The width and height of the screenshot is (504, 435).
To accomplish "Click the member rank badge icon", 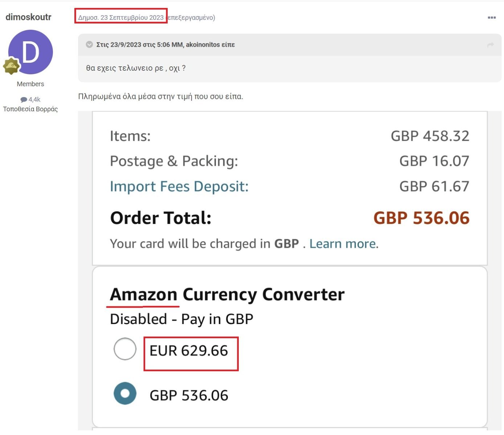I will (11, 66).
